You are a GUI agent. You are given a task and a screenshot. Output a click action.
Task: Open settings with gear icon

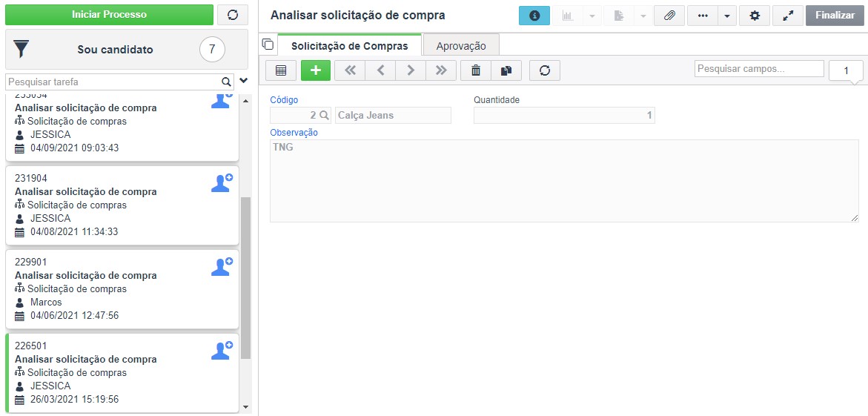click(x=755, y=16)
